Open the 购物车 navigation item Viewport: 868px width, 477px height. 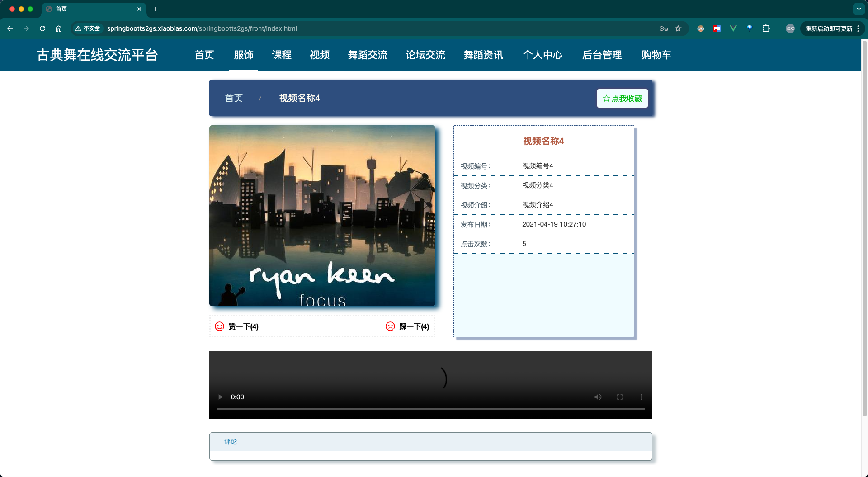click(656, 55)
